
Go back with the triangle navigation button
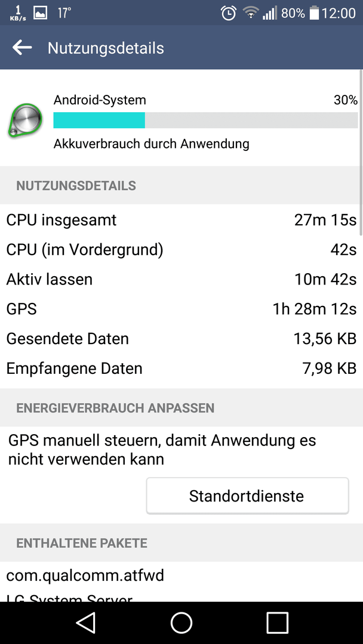[86, 623]
